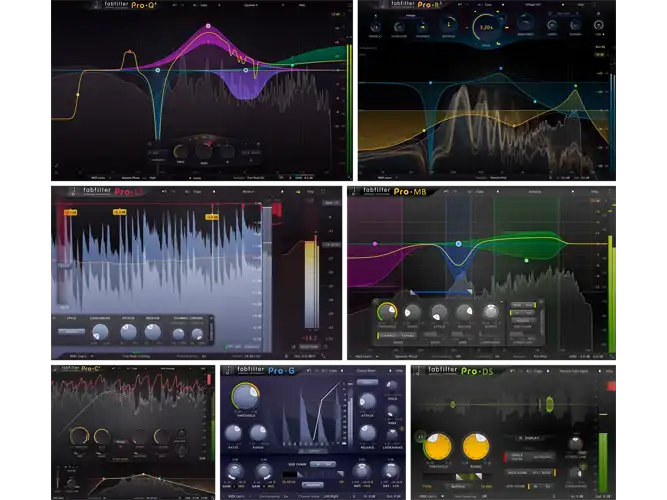
Task: Enable Expand mode in Pro-MB
Action: [407, 335]
